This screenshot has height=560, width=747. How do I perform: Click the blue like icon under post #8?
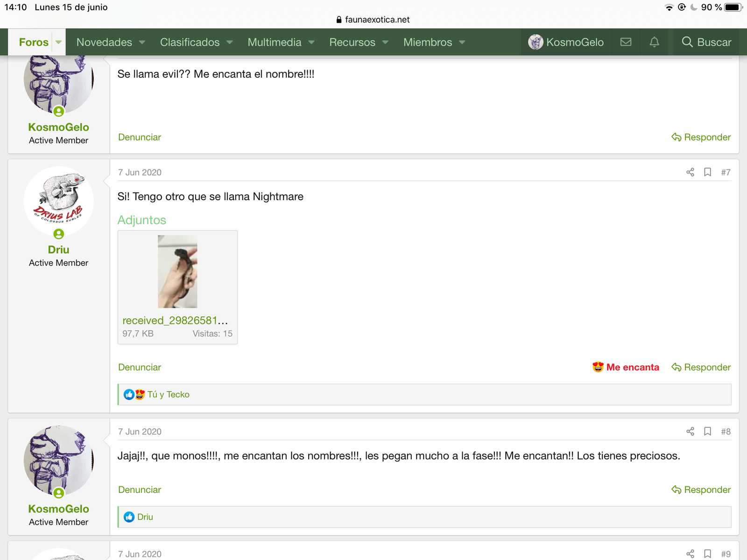tap(129, 517)
